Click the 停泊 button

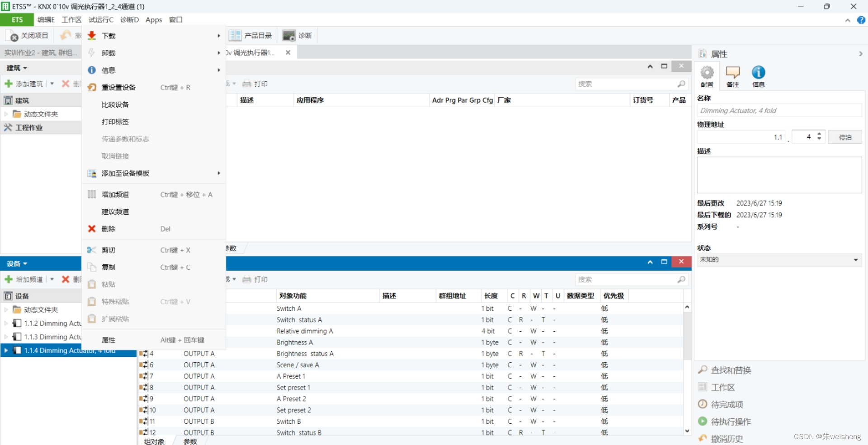[845, 137]
